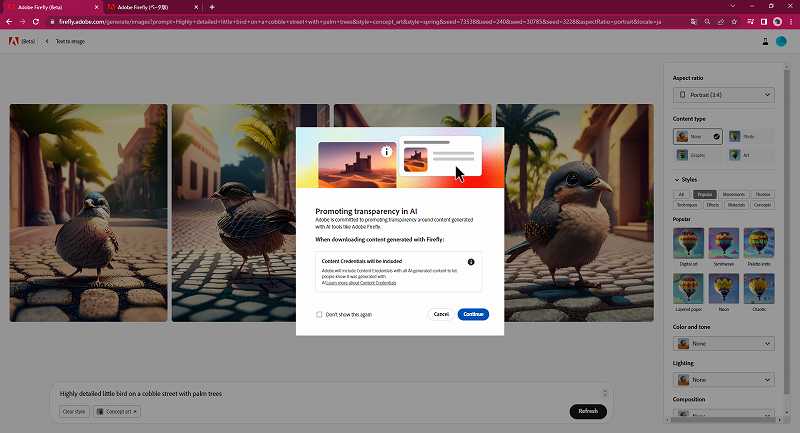Select None content type
800x433 pixels.
(x=697, y=137)
